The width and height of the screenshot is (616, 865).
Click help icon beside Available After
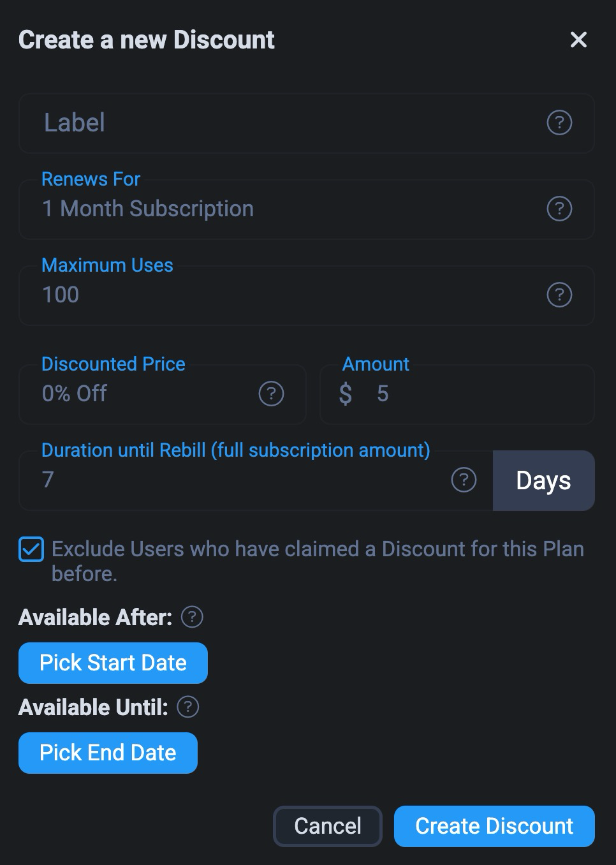[192, 617]
